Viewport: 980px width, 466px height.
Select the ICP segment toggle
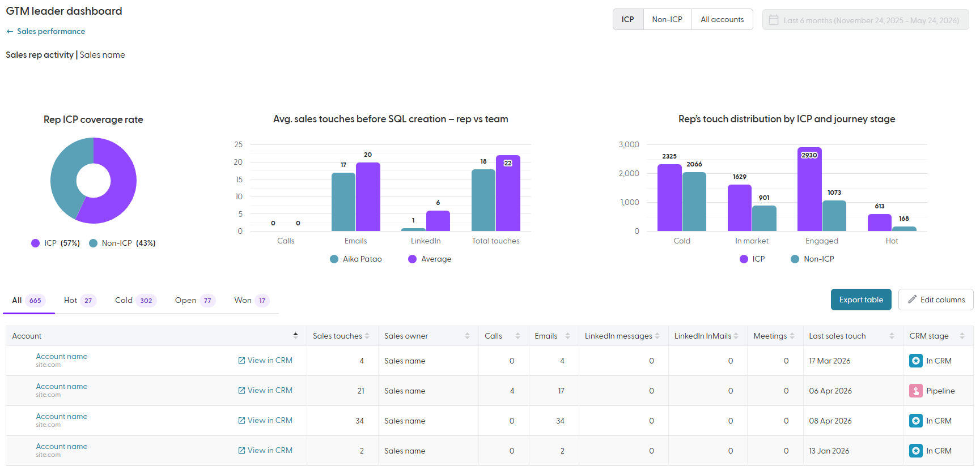click(628, 19)
